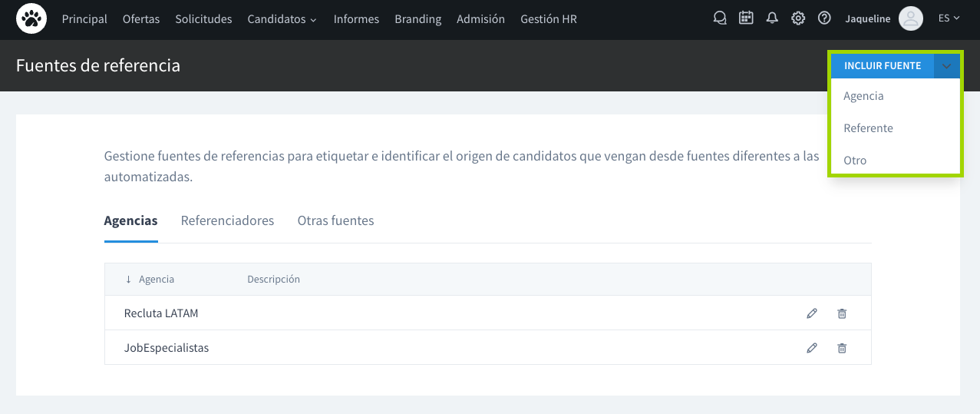Click Jaqueline's profile avatar

click(910, 18)
